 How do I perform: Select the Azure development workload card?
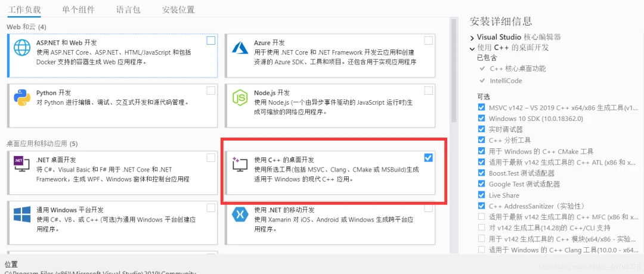pos(330,55)
